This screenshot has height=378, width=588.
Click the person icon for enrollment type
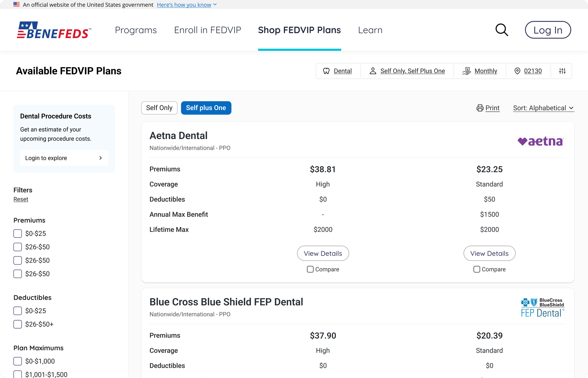[x=373, y=71]
